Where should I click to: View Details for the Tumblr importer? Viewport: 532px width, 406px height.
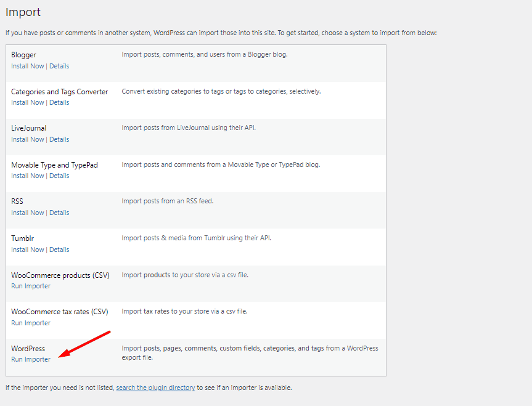click(x=59, y=250)
